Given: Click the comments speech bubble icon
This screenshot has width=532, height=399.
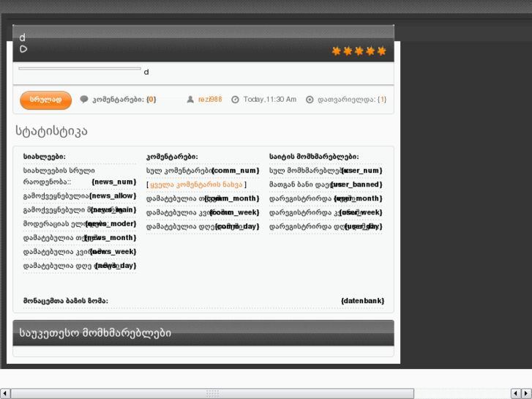Looking at the screenshot, I should (x=84, y=99).
